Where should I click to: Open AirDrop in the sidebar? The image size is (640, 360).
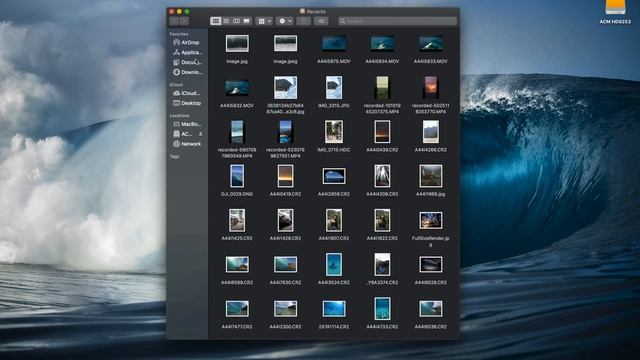(187, 42)
